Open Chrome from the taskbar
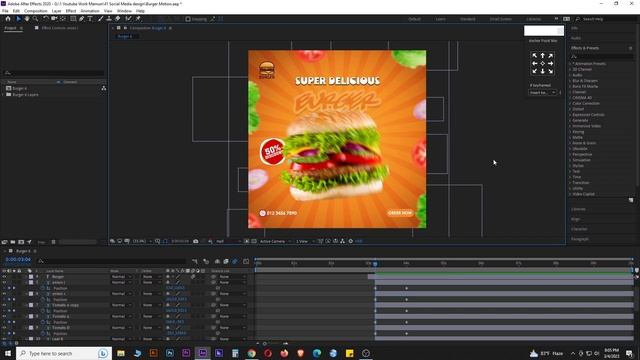 (251, 353)
